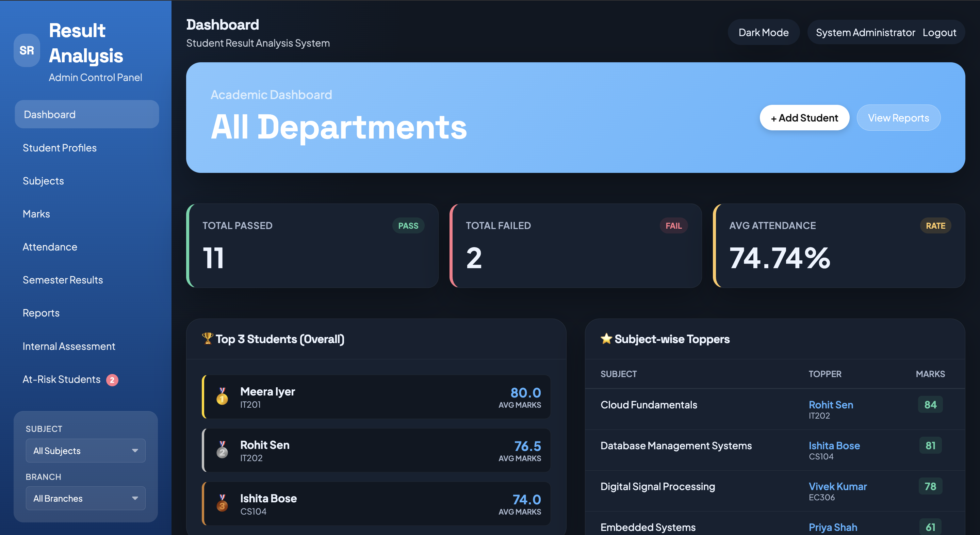Open the Subjects page
980x535 pixels.
(43, 181)
